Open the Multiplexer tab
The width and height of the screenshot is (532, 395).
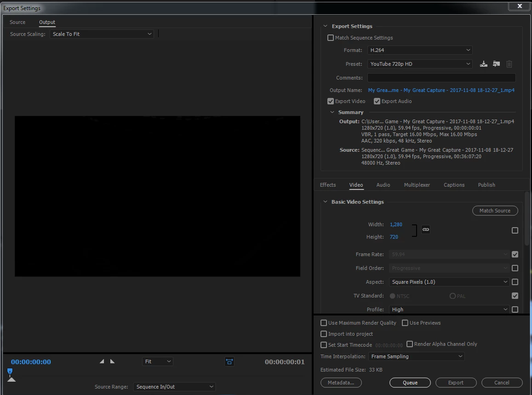(x=417, y=185)
